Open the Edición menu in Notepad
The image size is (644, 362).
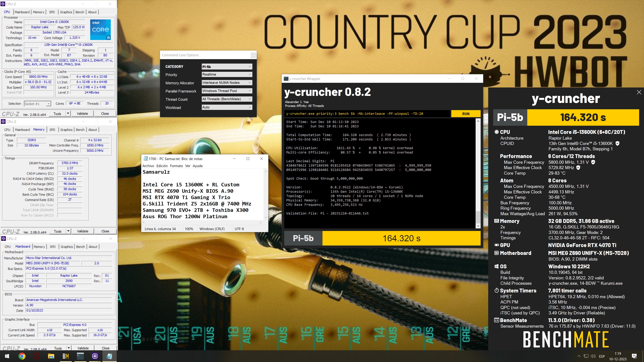click(162, 166)
